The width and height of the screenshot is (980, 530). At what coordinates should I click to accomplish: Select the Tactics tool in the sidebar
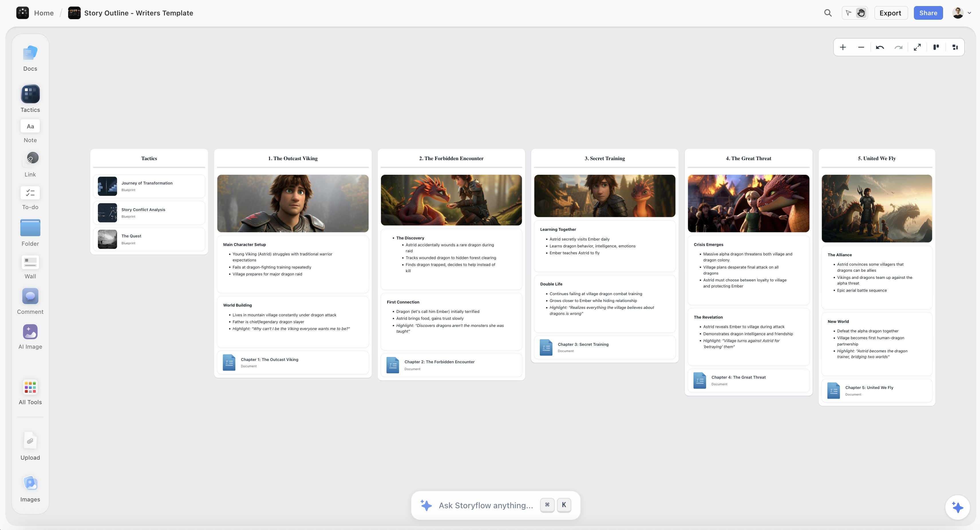[30, 94]
